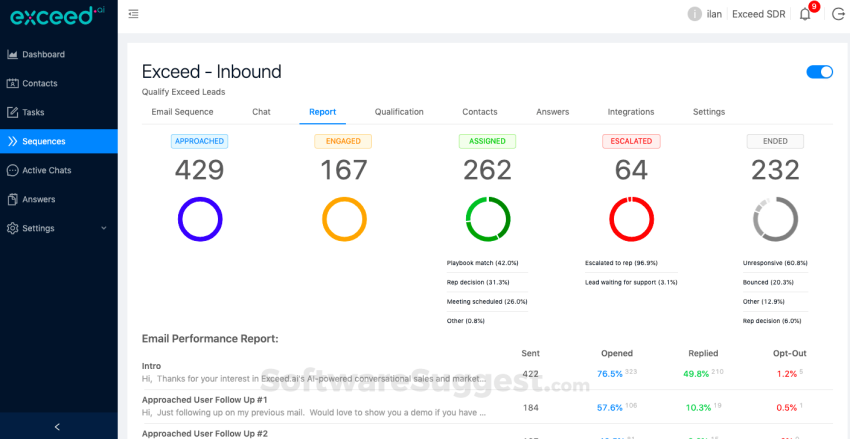Click the 429 approached count
The image size is (850, 439).
(199, 170)
